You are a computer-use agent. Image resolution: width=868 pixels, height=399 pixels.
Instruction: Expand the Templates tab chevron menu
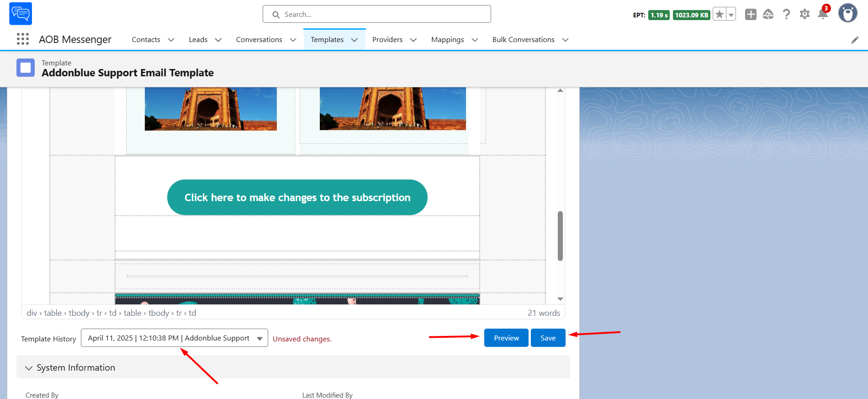click(355, 40)
